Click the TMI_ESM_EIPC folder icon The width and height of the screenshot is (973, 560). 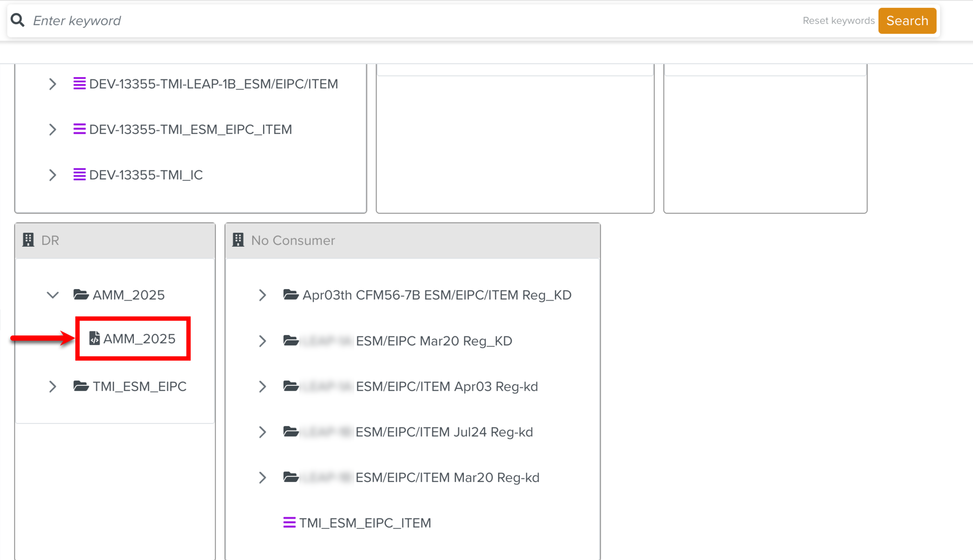pyautogui.click(x=81, y=386)
